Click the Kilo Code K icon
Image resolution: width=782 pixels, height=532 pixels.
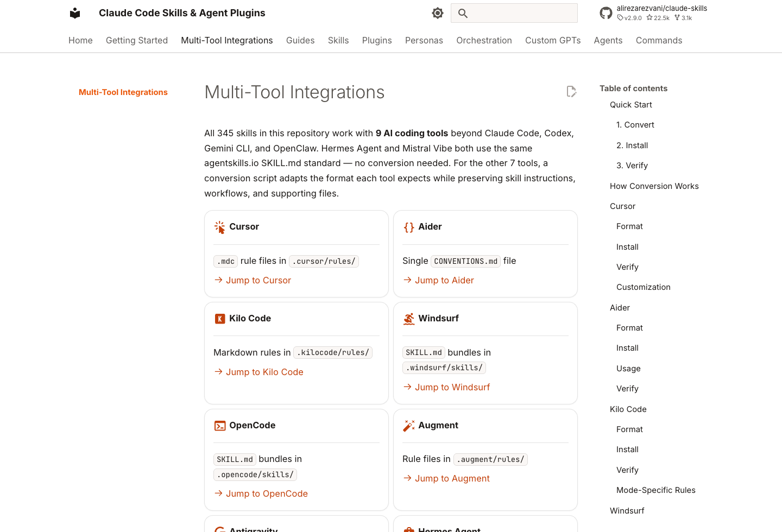[219, 319]
